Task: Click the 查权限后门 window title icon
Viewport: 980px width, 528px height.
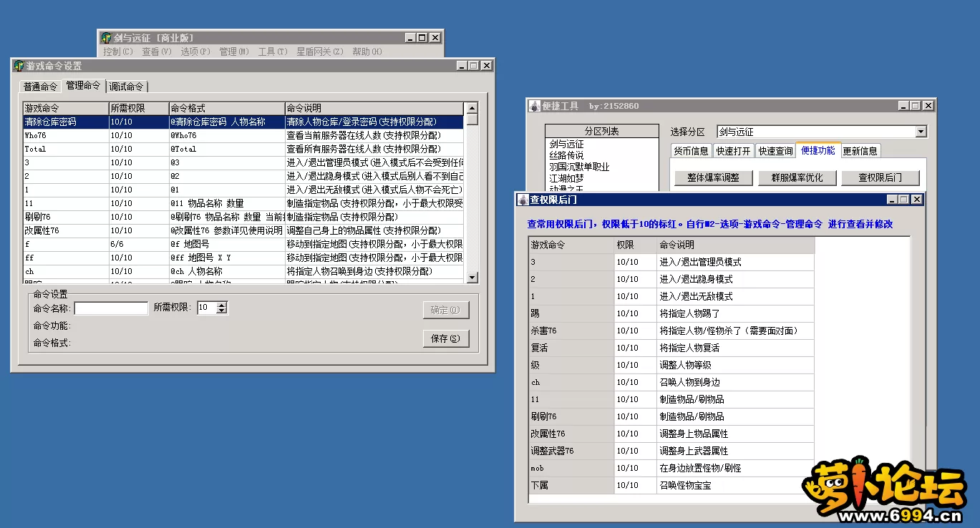Action: (523, 200)
